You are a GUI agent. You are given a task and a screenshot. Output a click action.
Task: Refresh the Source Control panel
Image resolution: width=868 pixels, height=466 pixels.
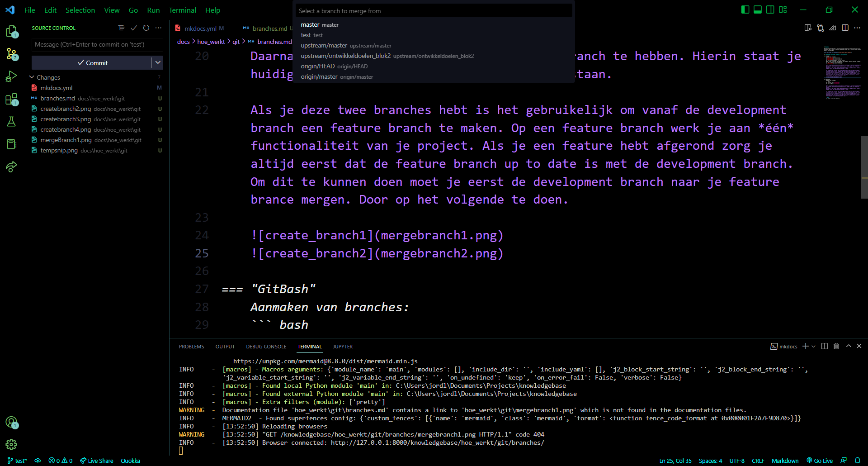(146, 28)
